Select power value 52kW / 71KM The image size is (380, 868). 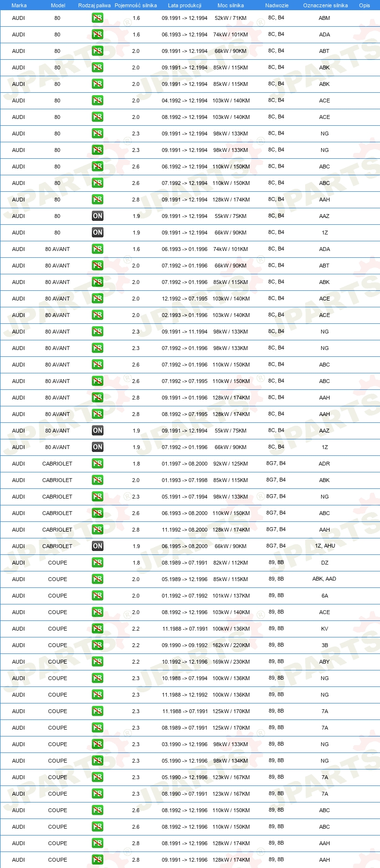coord(231,18)
